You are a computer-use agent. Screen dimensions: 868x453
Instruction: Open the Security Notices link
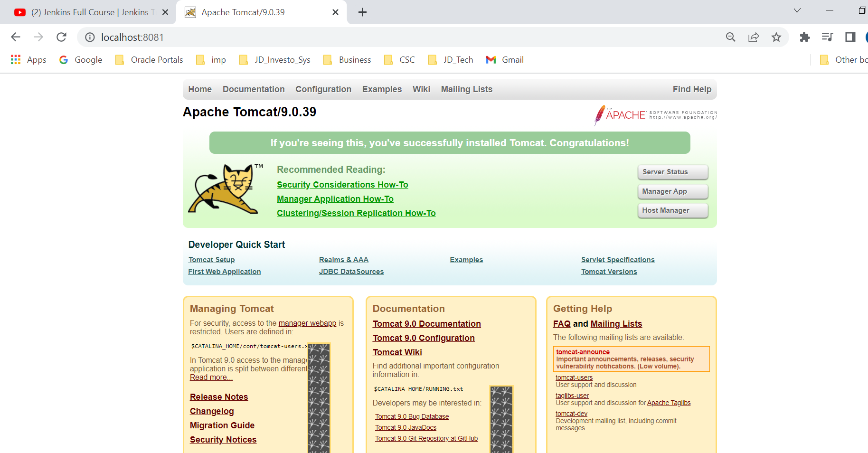pos(223,440)
